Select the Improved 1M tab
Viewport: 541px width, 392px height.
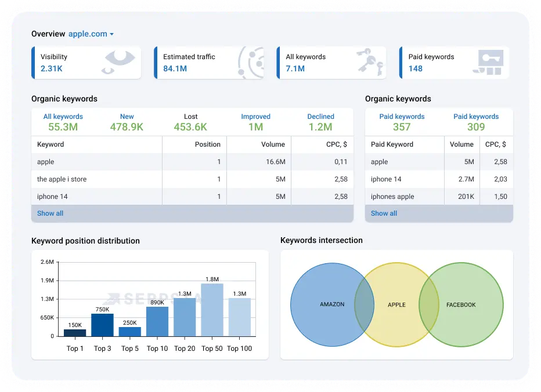255,122
